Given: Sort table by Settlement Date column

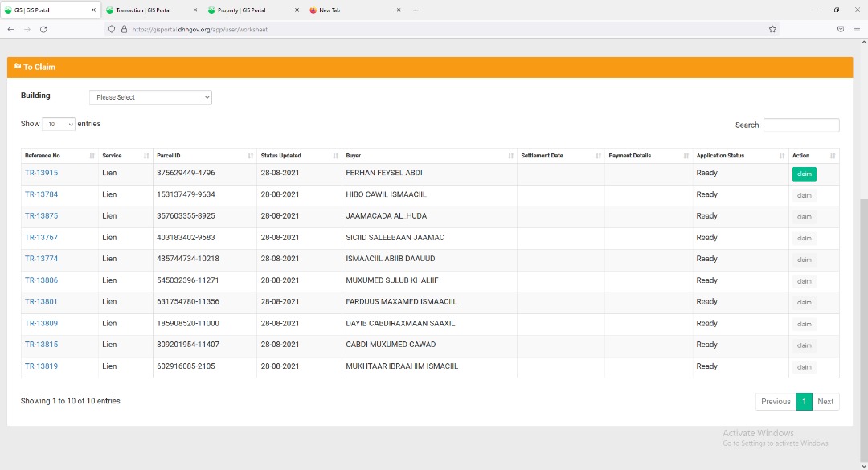Looking at the screenshot, I should 561,156.
